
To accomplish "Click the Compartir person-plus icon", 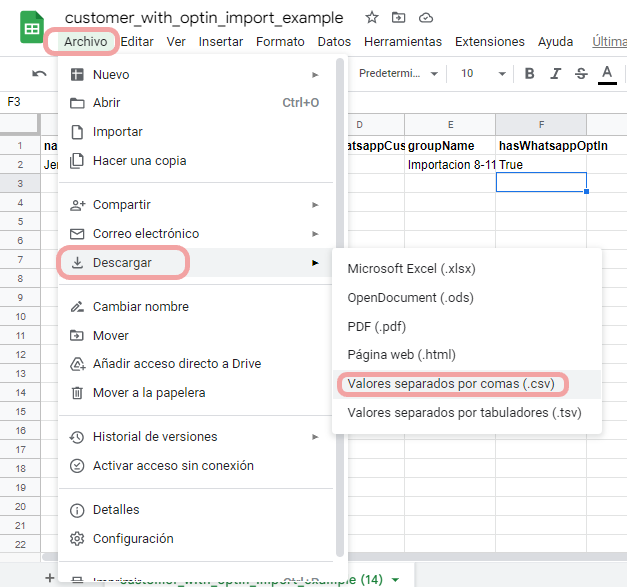I will point(77,205).
